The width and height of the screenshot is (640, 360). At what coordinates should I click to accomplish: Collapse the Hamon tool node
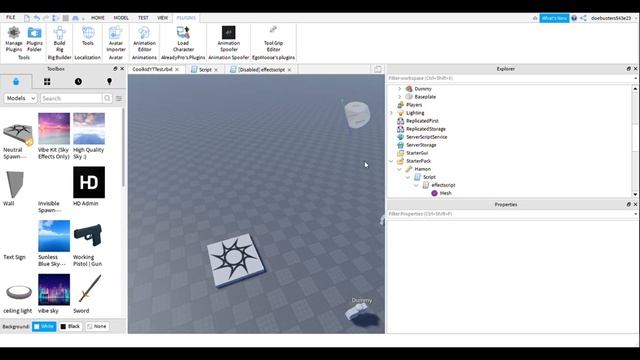pos(400,169)
